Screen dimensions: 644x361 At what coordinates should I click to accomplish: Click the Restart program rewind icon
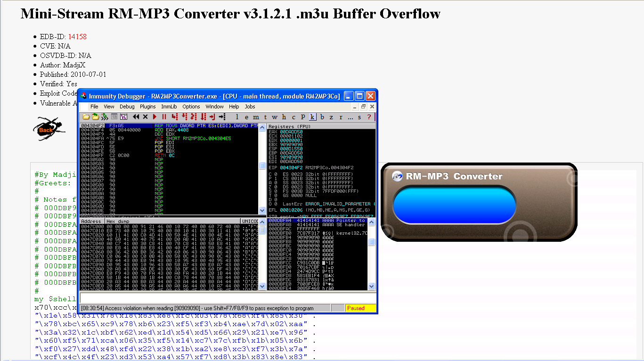(x=136, y=116)
